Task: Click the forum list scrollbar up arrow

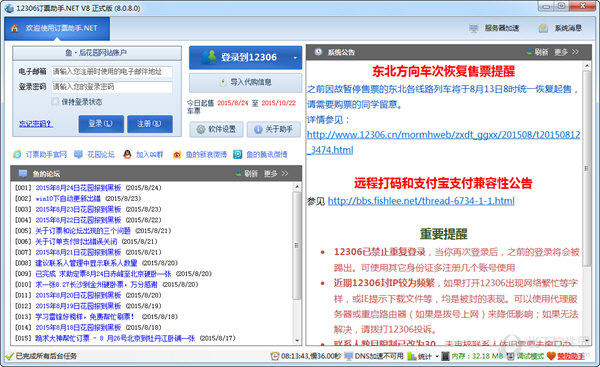Action: coord(297,187)
